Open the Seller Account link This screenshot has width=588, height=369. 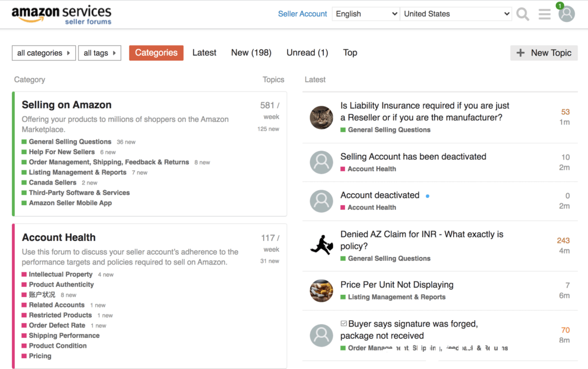pyautogui.click(x=302, y=14)
